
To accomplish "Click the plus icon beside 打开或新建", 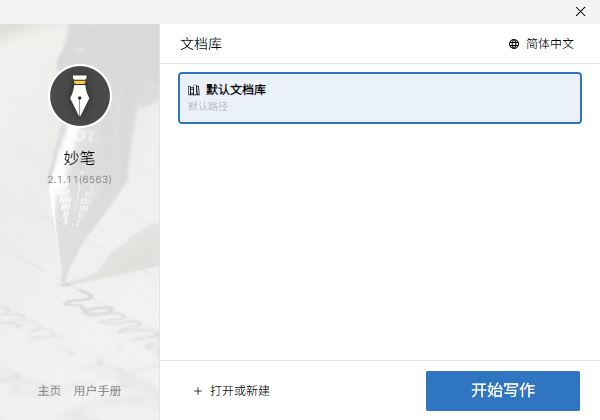I will (x=198, y=391).
